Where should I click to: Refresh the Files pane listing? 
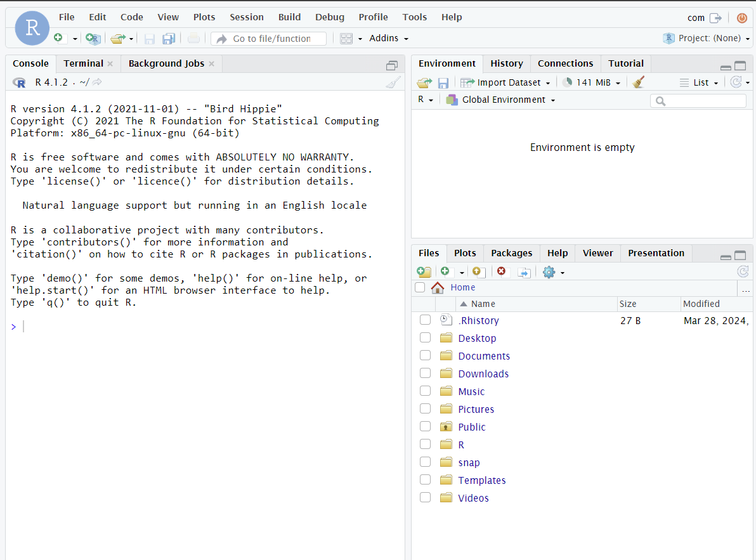(743, 272)
